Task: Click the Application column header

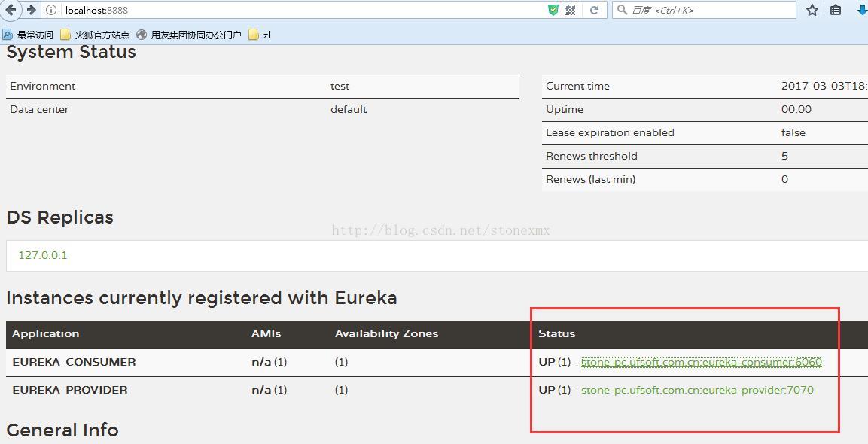Action: [x=45, y=334]
